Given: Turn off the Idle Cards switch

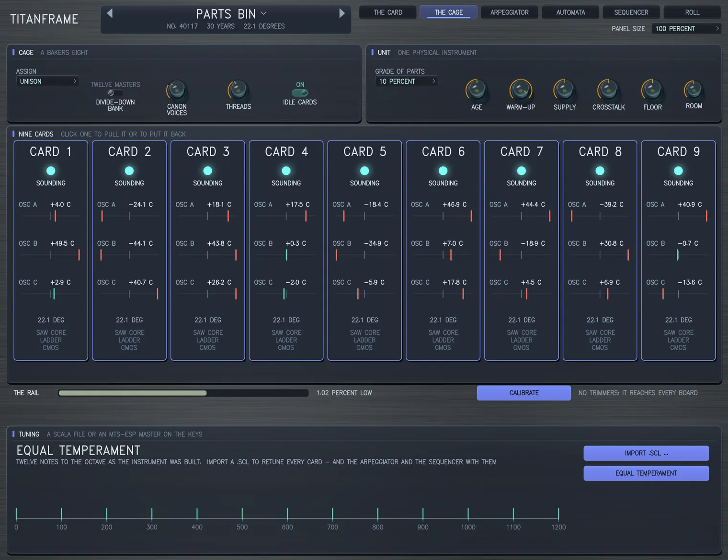Looking at the screenshot, I should click(x=300, y=93).
